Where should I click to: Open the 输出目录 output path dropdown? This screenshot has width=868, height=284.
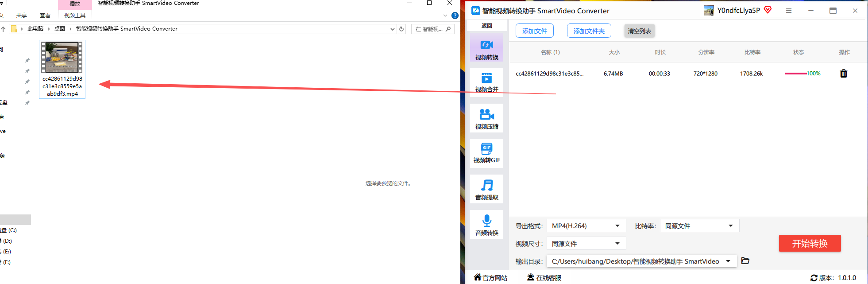coord(641,261)
